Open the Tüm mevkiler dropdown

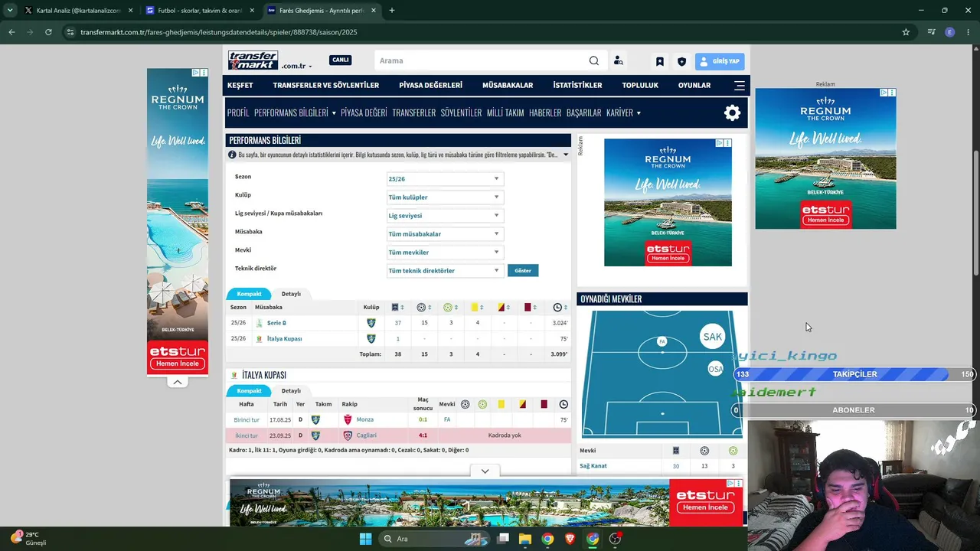445,253
